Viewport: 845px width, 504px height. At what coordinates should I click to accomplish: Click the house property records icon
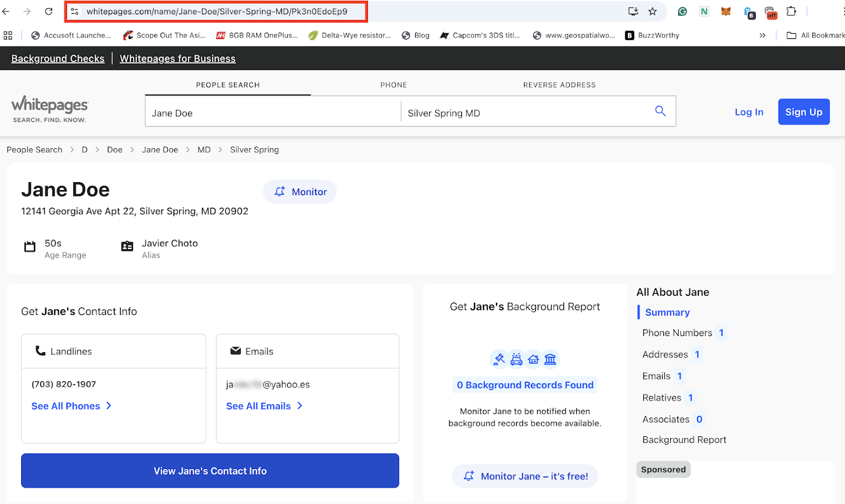click(x=534, y=359)
